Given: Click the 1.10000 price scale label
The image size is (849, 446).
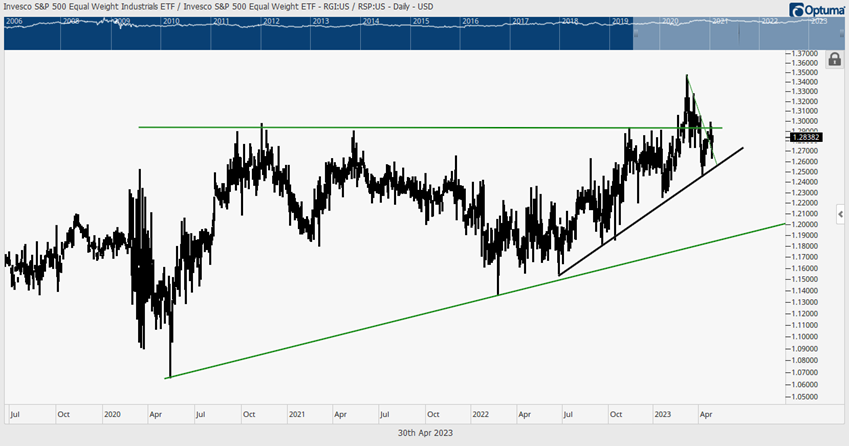Looking at the screenshot, I should click(805, 337).
